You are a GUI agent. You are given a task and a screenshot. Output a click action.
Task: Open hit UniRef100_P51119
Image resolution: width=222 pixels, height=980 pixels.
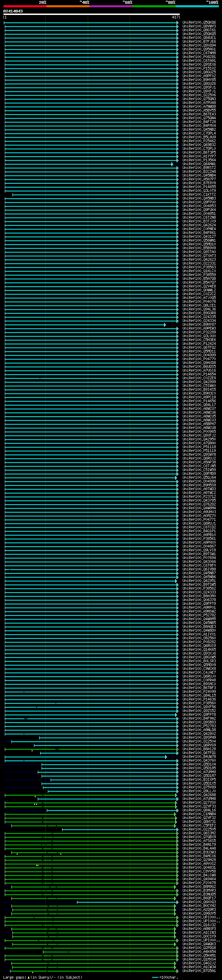coord(199,451)
